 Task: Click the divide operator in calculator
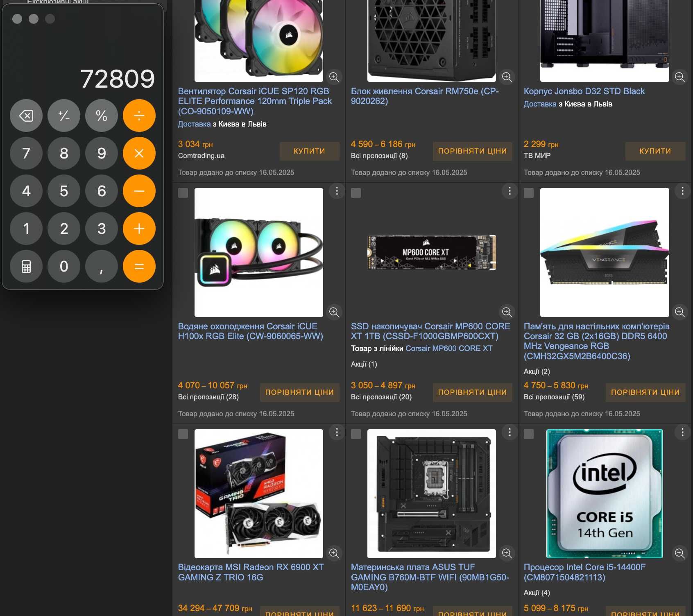click(x=139, y=115)
